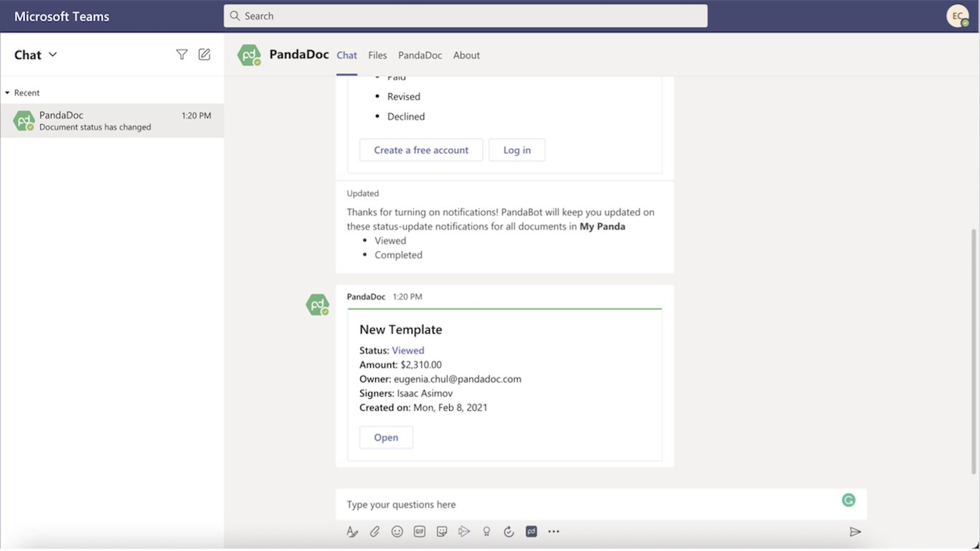Viewport: 980px width, 551px height.
Task: Click the Type your questions field
Action: tap(601, 504)
